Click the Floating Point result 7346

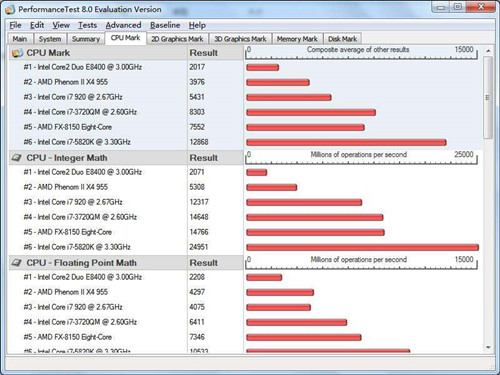[x=197, y=337]
